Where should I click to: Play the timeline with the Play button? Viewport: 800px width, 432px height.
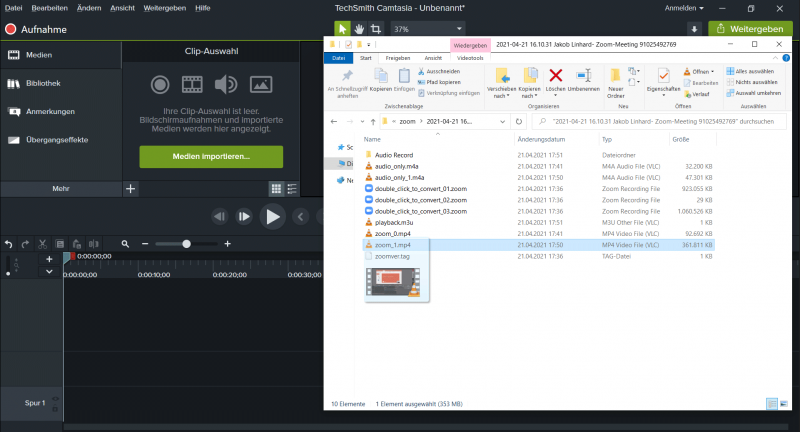click(x=272, y=217)
